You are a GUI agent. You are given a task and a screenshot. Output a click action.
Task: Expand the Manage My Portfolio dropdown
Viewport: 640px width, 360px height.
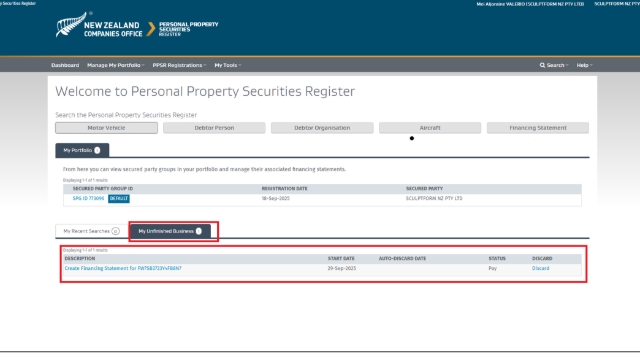pyautogui.click(x=116, y=65)
